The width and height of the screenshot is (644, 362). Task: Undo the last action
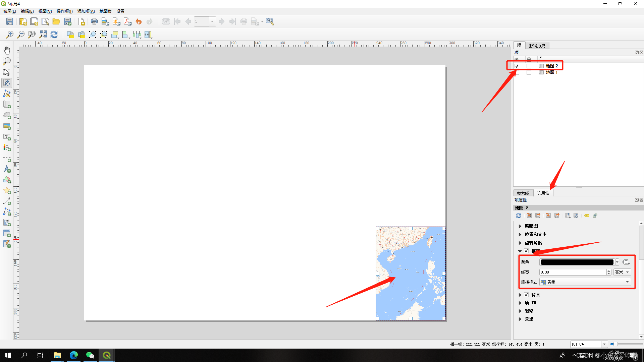coord(139,21)
